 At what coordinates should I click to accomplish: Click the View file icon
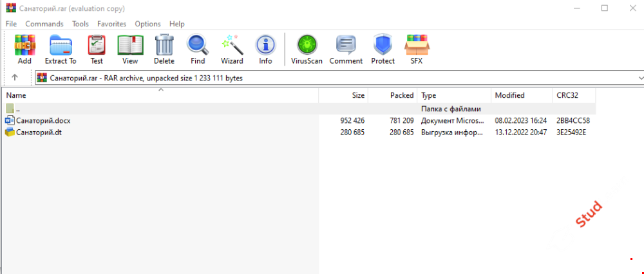coord(130,50)
